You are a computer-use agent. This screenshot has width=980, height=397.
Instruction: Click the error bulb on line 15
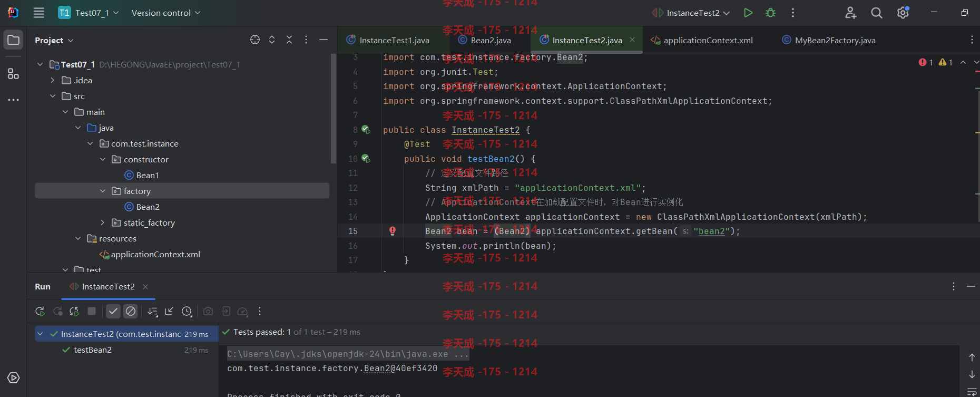393,231
